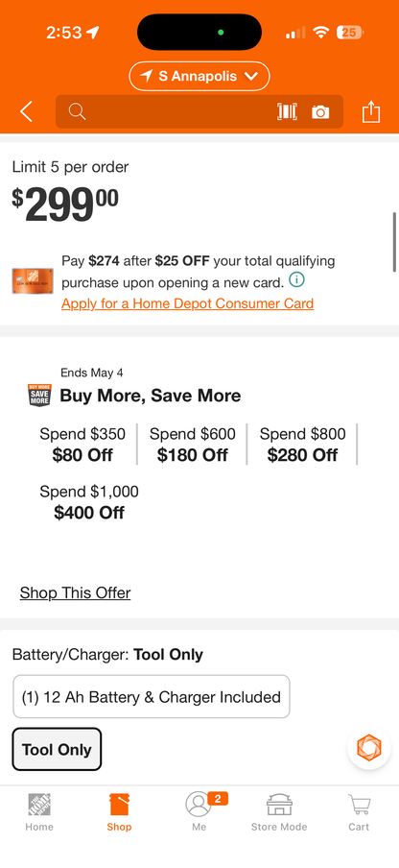Open the Shop This Offer link
399x868 pixels.
coord(75,592)
